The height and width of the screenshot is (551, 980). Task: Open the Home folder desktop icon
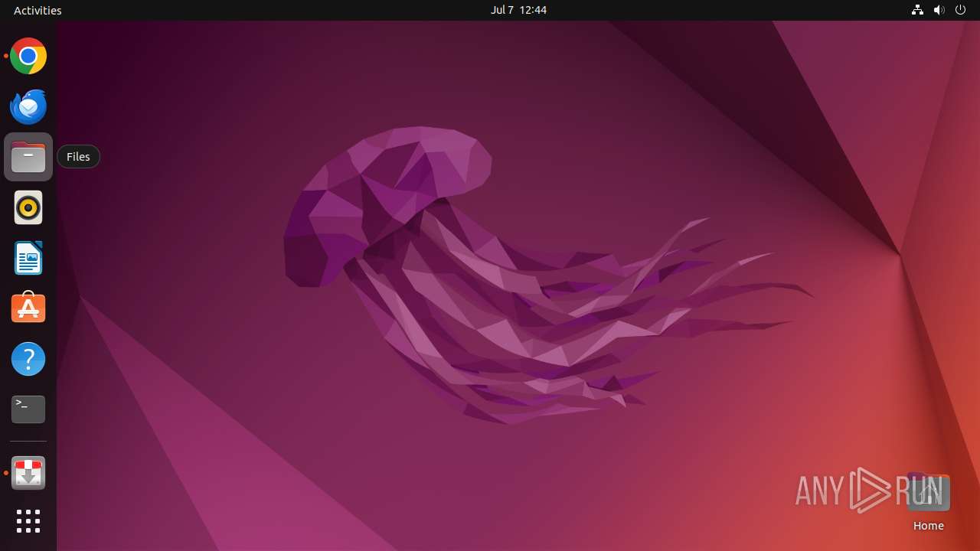click(928, 502)
